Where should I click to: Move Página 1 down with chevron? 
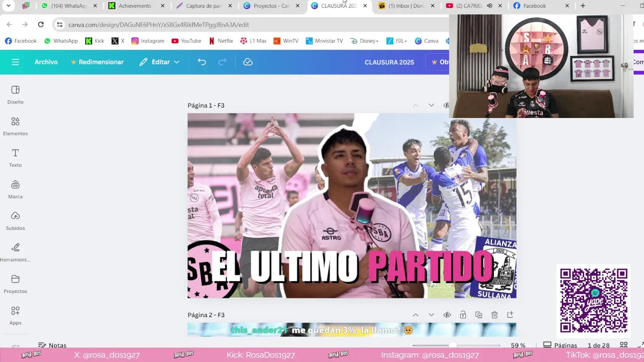click(x=431, y=105)
